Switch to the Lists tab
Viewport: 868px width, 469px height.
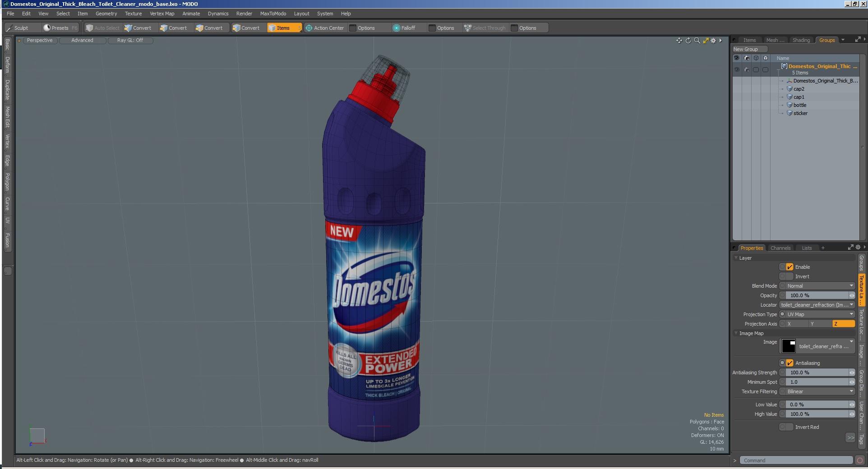[x=807, y=248]
